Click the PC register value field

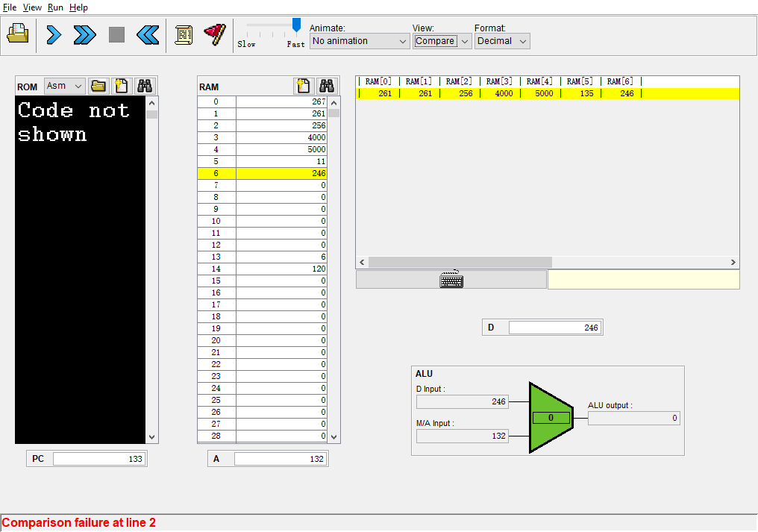pos(99,459)
